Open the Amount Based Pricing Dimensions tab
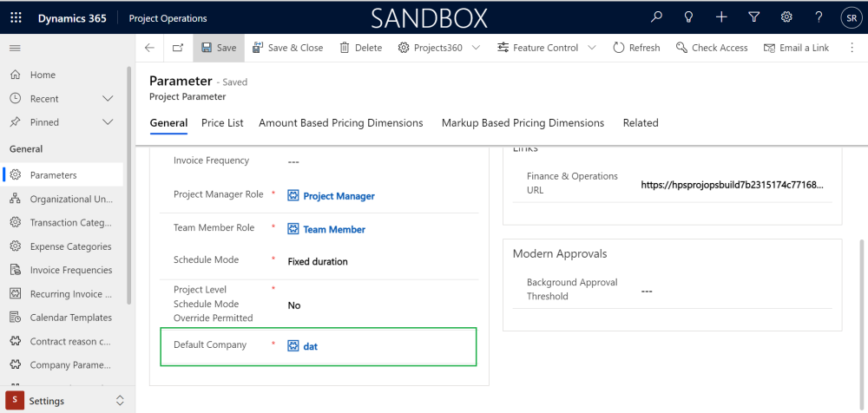The height and width of the screenshot is (413, 868). point(340,123)
